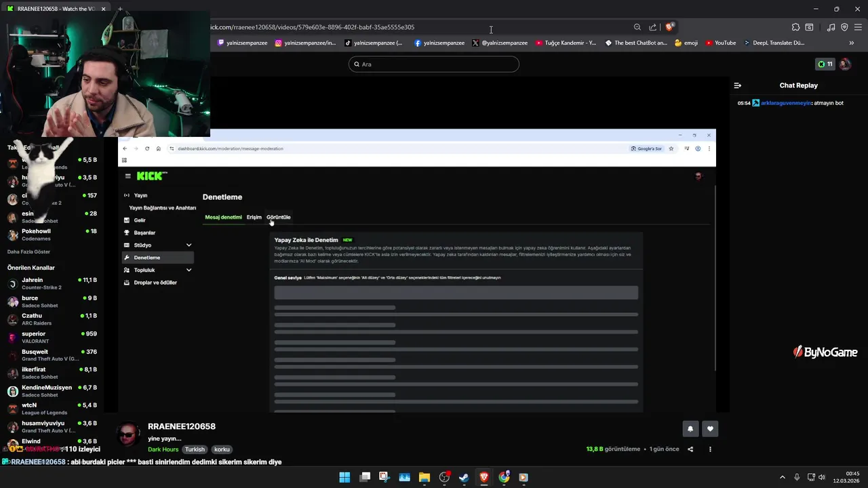
Task: Open ilkerfirat recommended channel
Action: point(52,373)
